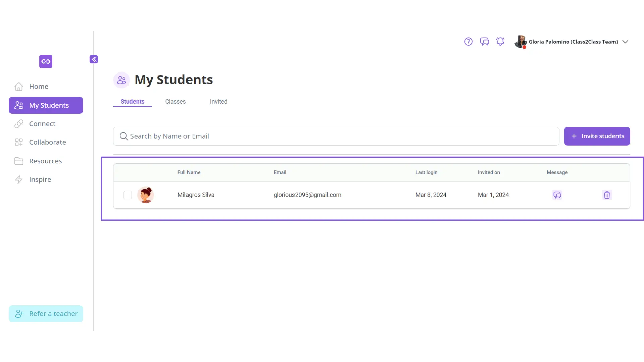Click the Email column header
This screenshot has width=644, height=362.
tap(280, 172)
